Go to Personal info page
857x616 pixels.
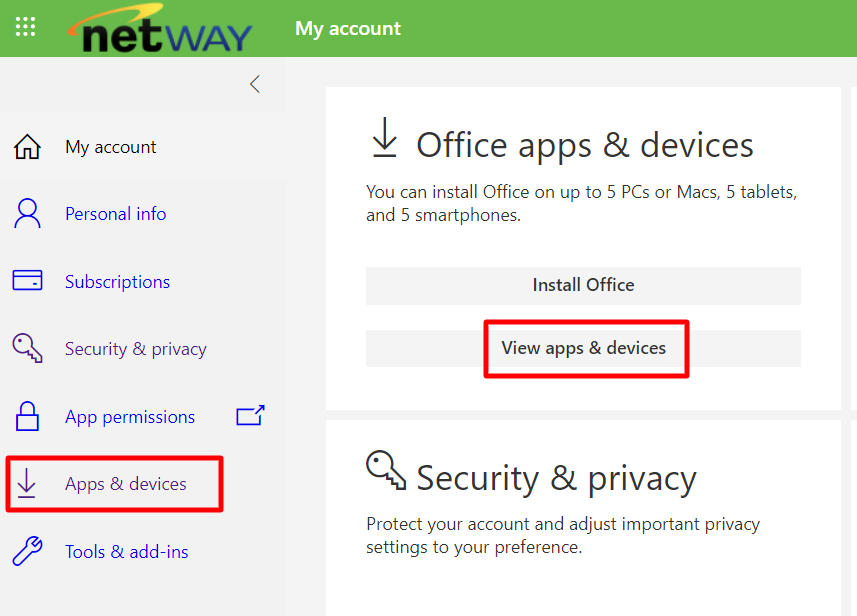tap(115, 214)
